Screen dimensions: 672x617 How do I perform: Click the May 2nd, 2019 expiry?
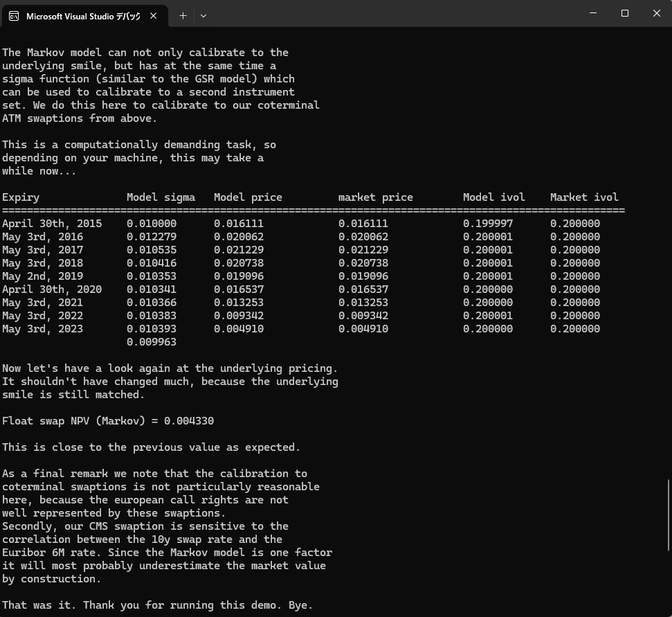pos(42,276)
